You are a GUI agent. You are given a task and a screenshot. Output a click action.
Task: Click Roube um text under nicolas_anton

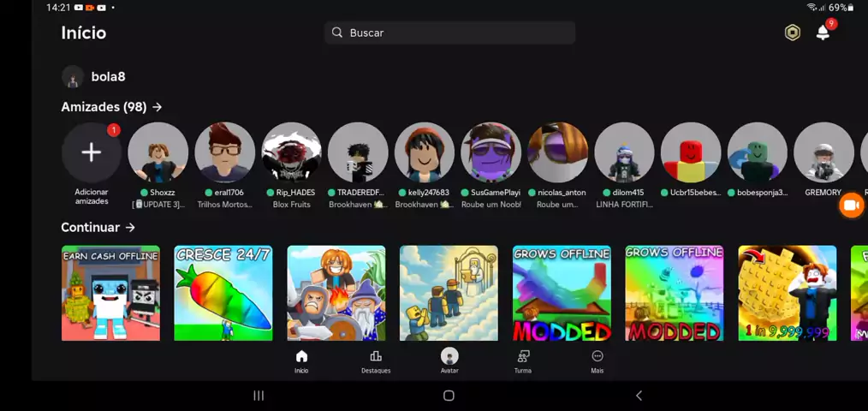pos(557,205)
